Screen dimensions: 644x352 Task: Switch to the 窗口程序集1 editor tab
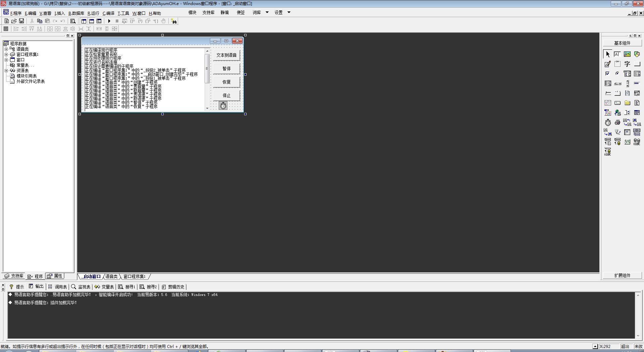coord(135,276)
